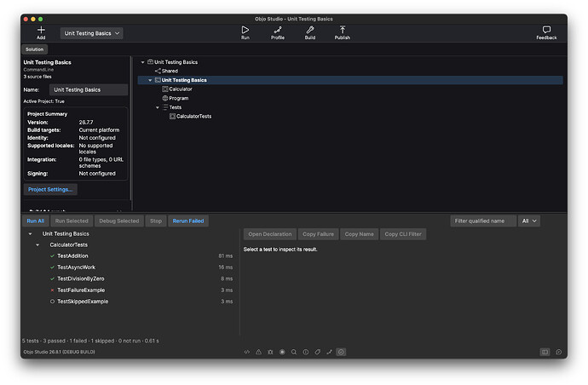Run the project with the Run icon
Viewport: 588px width, 385px height.
coord(245,30)
